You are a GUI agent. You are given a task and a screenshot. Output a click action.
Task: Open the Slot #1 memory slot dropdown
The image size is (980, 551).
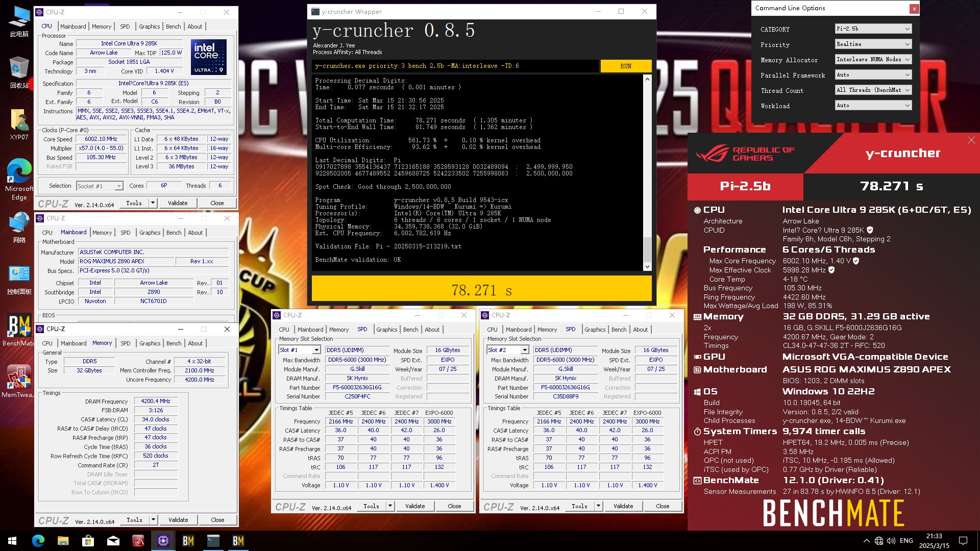(300, 350)
